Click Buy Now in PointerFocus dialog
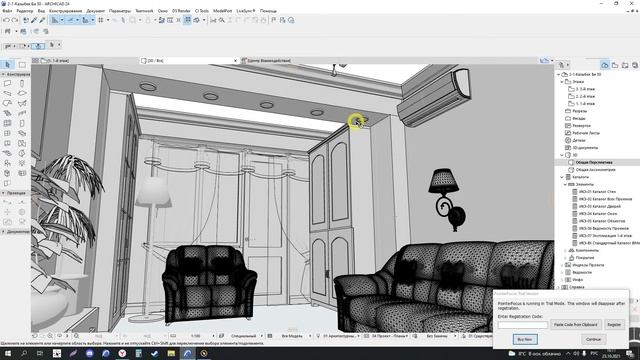 click(x=525, y=339)
